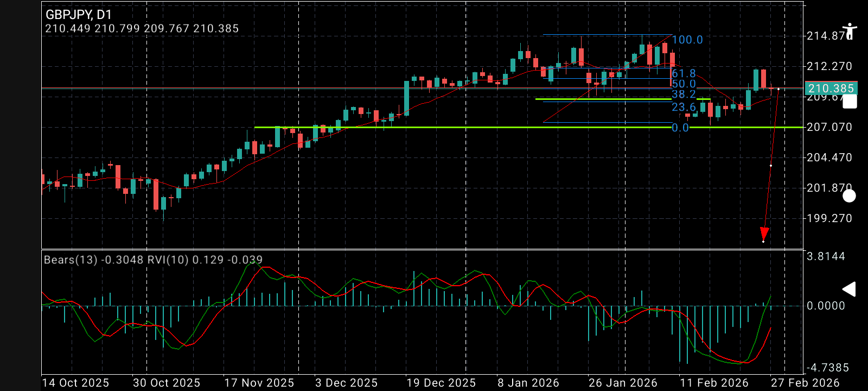This screenshot has height=391, width=868.
Task: Tap the 27 Feb 2026 date label
Action: coord(806,383)
